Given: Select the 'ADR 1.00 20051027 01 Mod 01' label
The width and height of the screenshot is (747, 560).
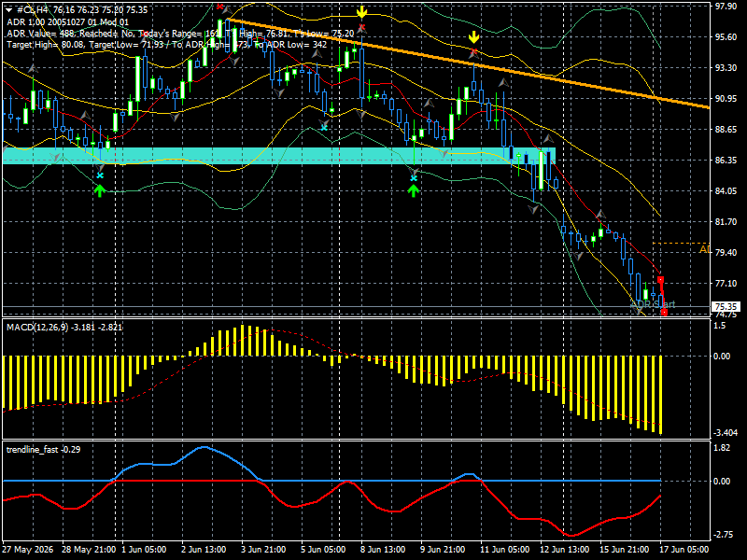Looking at the screenshot, I should (x=67, y=21).
